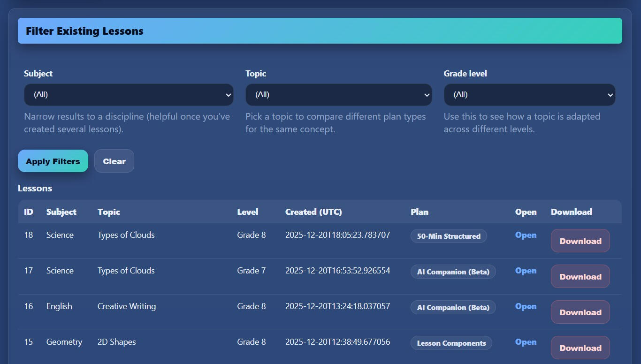Screen dimensions: 641x364
Task: Expand the Subject filter dropdown
Action: [x=129, y=95]
